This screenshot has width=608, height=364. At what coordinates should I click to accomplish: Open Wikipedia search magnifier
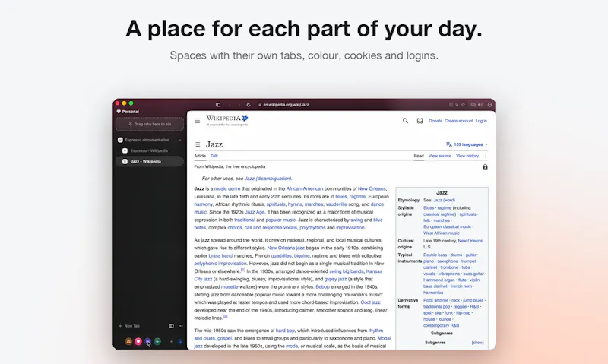tap(405, 121)
